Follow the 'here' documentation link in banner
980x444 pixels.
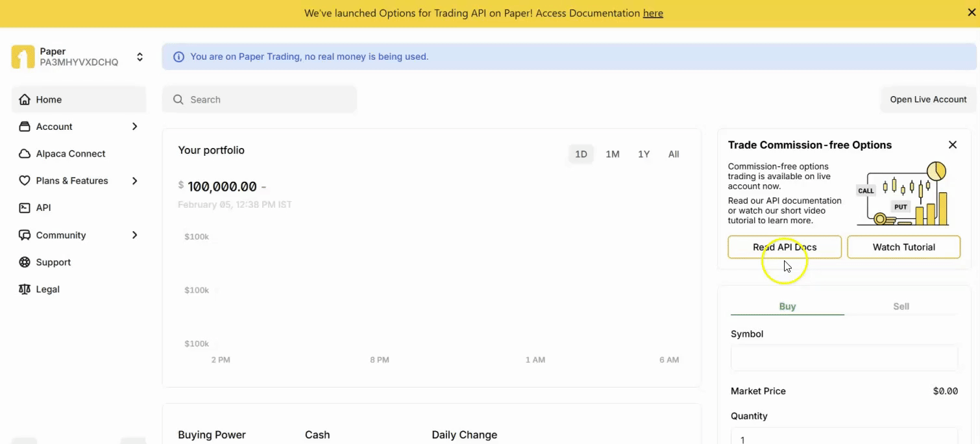(653, 13)
